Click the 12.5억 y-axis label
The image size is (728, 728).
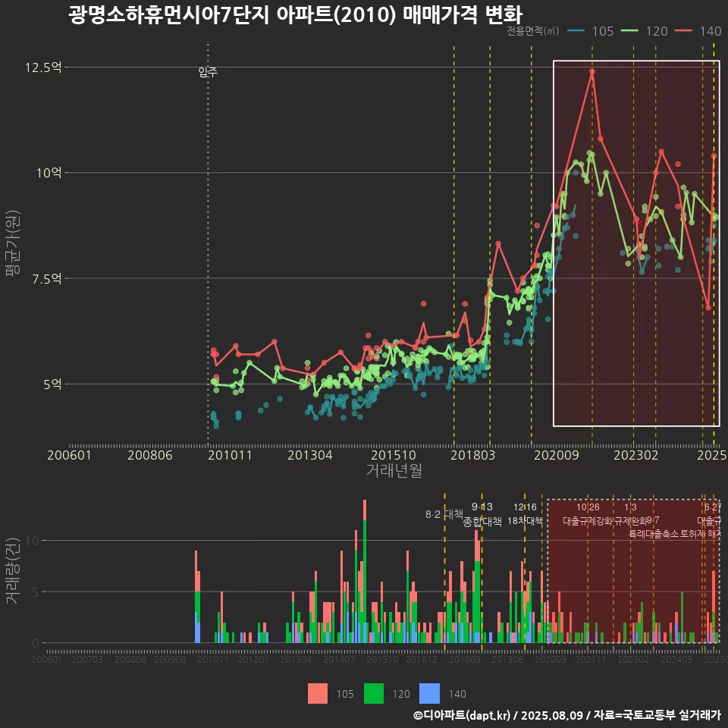43,67
